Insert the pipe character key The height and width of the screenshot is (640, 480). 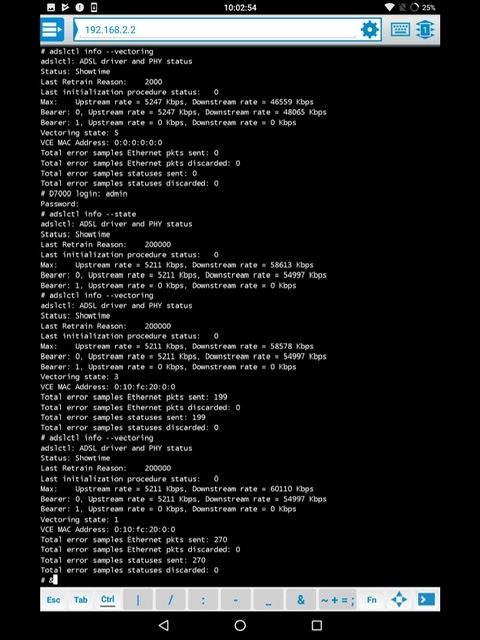point(138,600)
